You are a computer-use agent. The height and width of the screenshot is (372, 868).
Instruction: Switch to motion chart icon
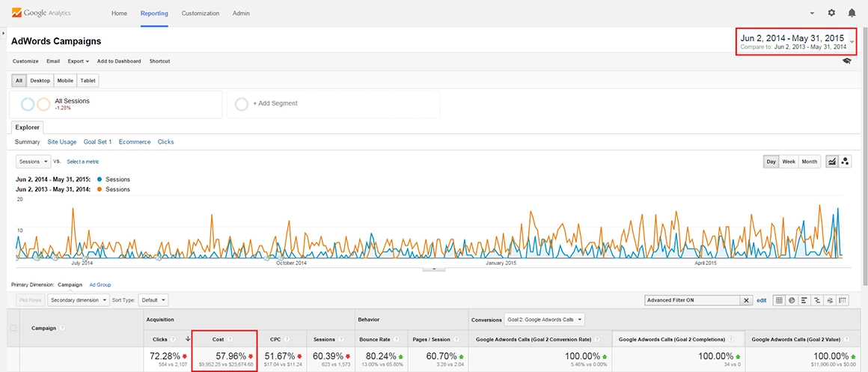[x=846, y=162]
